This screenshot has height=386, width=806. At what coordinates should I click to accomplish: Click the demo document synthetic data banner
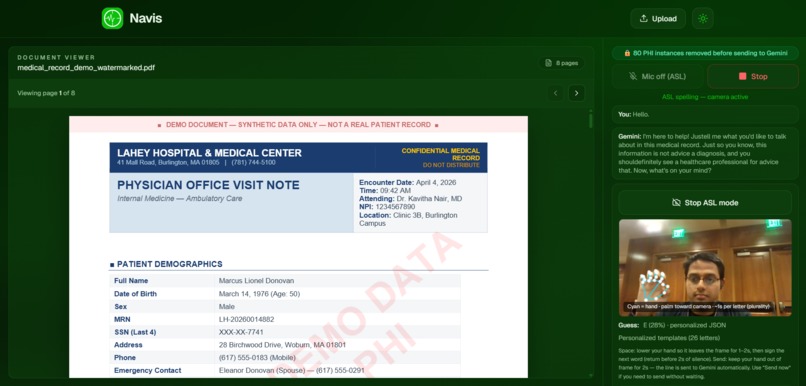pos(298,124)
